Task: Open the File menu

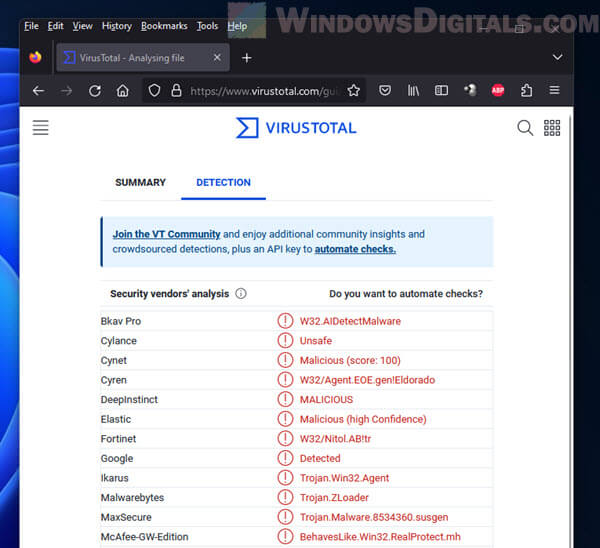Action: pyautogui.click(x=31, y=26)
